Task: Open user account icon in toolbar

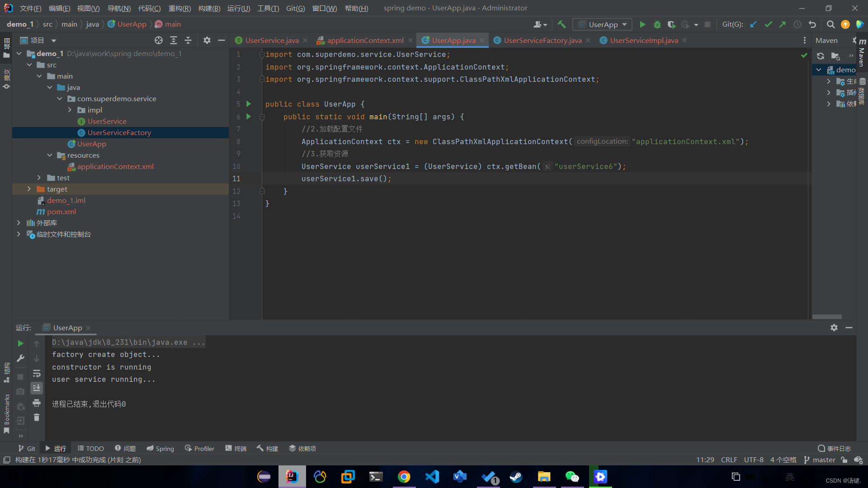Action: coord(540,24)
